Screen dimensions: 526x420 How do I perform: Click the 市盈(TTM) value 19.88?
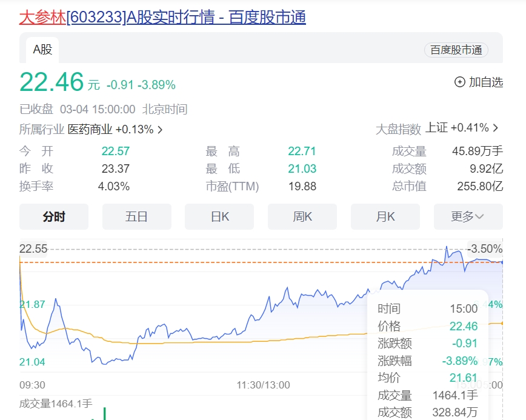point(302,187)
